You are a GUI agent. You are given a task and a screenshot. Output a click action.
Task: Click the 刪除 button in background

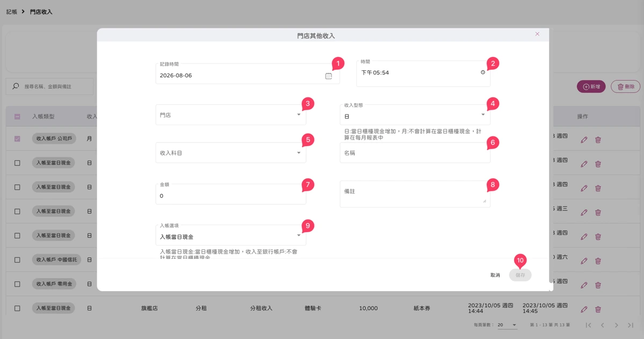pos(625,86)
